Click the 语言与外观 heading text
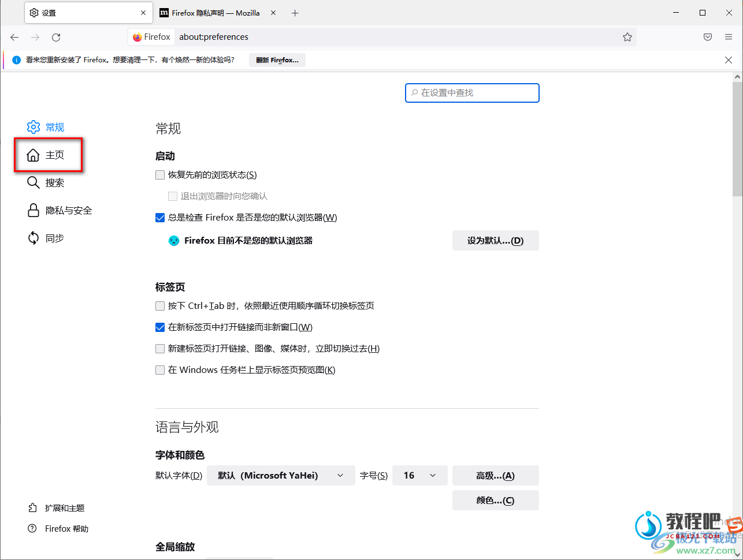 coord(187,427)
